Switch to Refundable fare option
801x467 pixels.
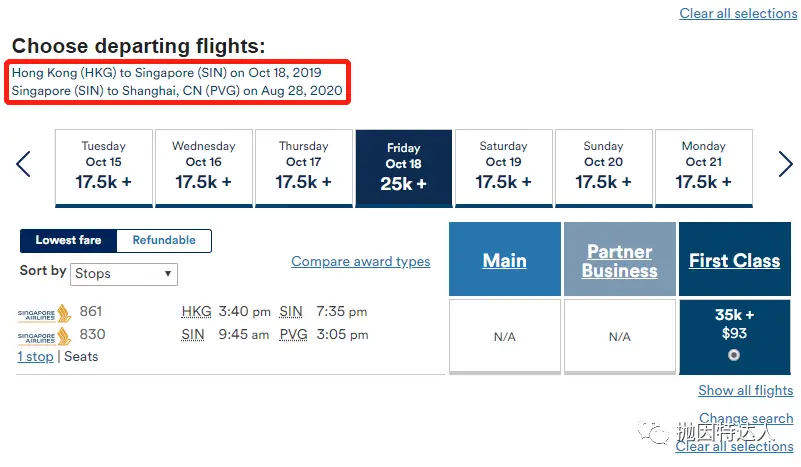[x=164, y=241]
